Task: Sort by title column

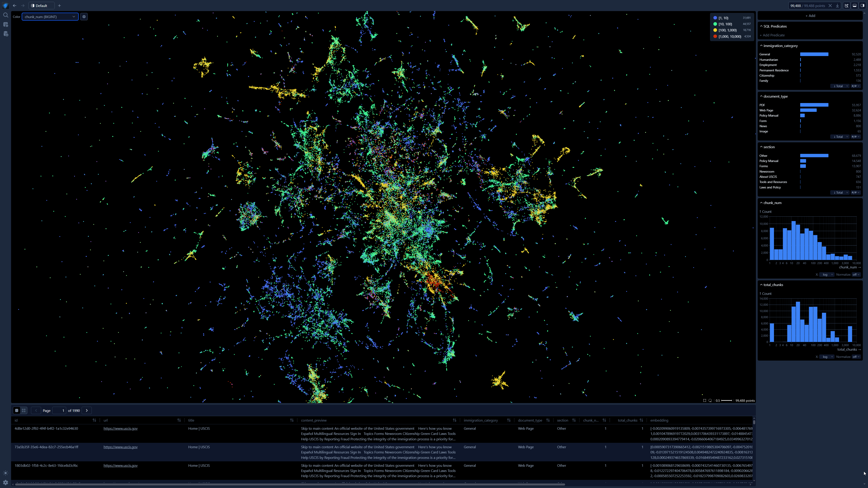Action: pyautogui.click(x=291, y=420)
